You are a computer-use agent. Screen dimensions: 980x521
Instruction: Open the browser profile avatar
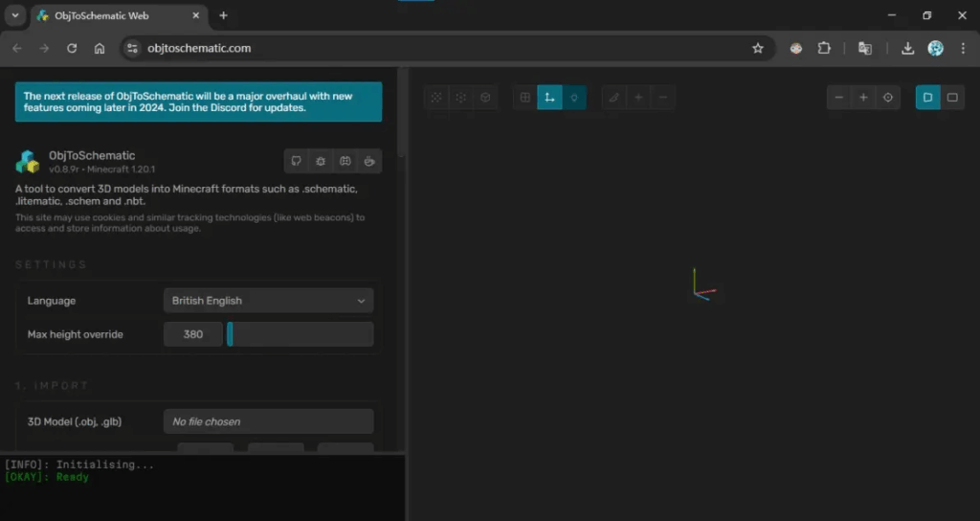click(x=936, y=48)
